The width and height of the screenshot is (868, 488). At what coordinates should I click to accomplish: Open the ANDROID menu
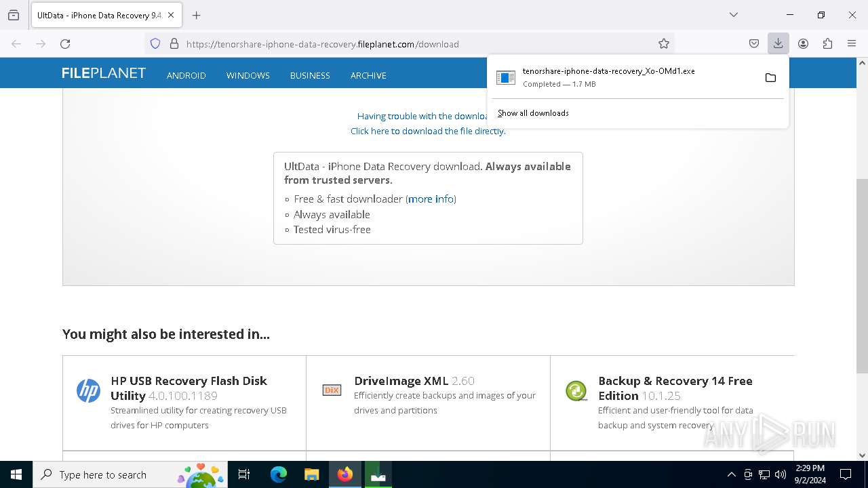[x=186, y=75]
